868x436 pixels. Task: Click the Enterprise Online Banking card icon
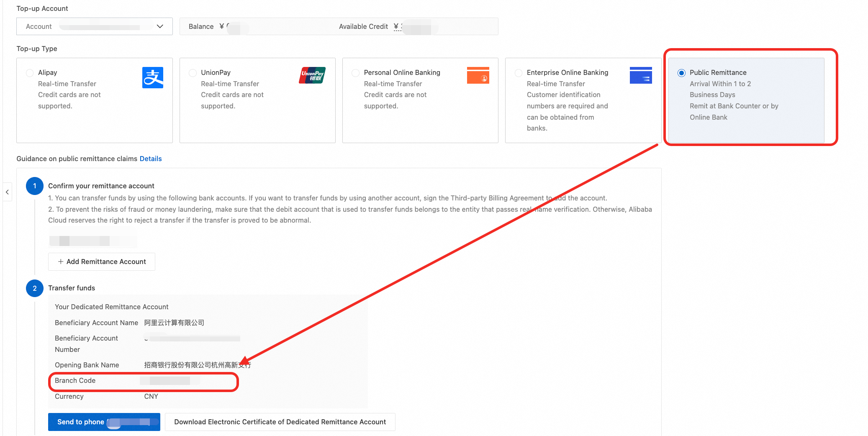tap(641, 75)
